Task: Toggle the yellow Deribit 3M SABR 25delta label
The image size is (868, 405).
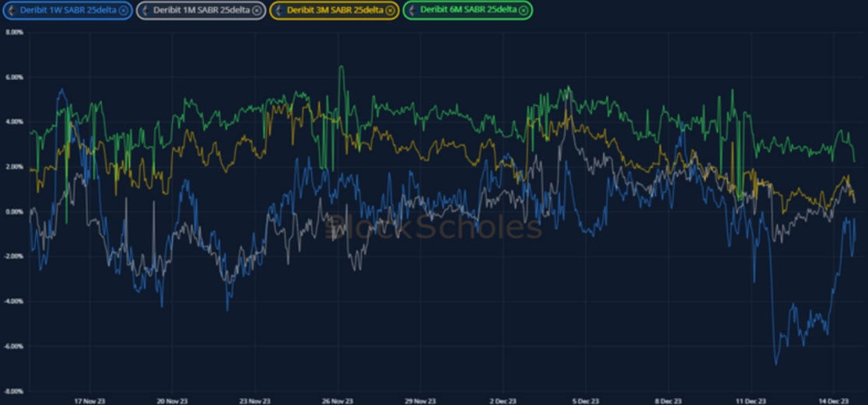Action: 333,10
